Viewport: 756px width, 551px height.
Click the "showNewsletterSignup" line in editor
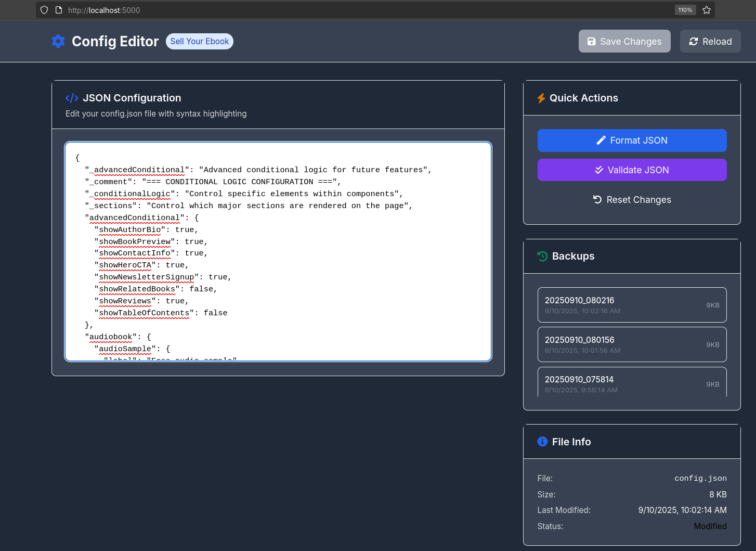(163, 277)
